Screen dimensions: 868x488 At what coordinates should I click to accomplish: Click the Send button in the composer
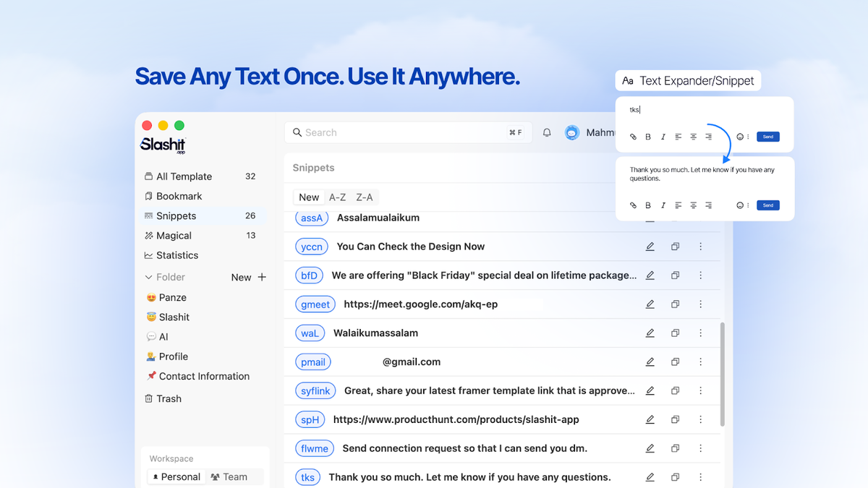pos(767,136)
